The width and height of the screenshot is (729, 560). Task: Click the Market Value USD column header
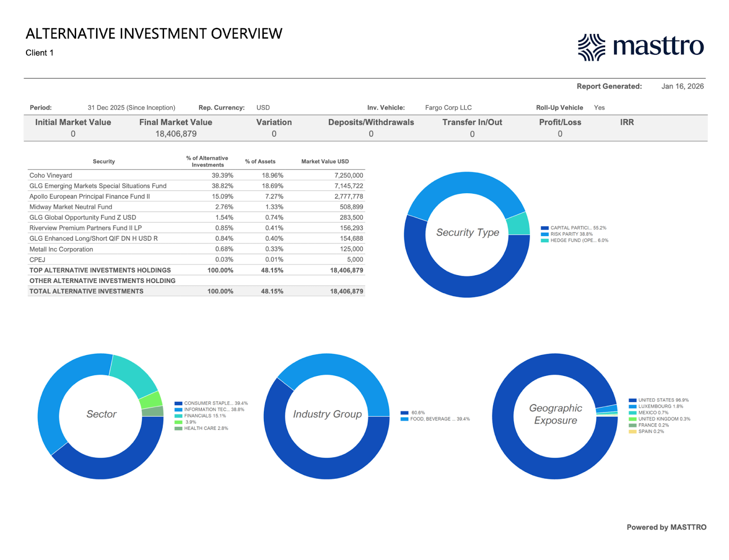(325, 162)
